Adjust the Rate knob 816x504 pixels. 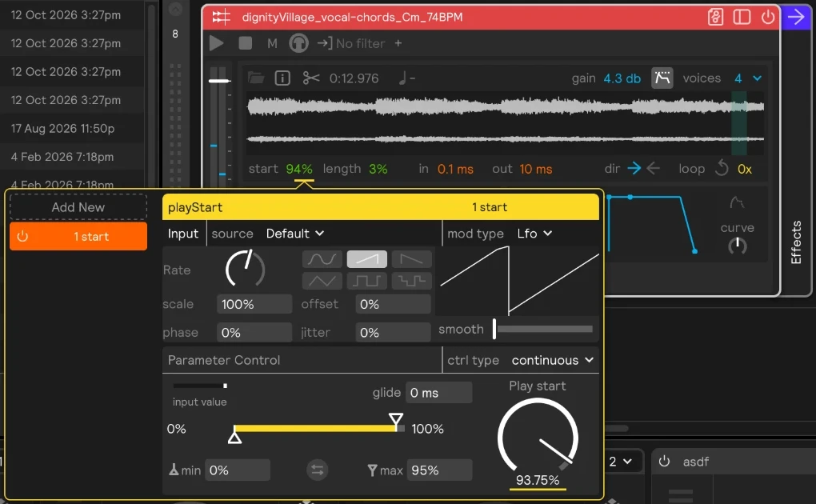[245, 269]
